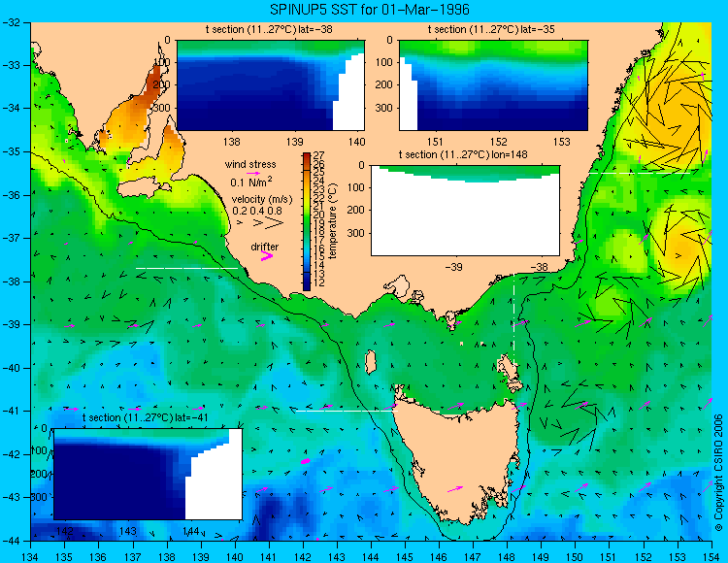Viewport: 728px width, 563px height.
Task: Click the -44 latitude axis label
Action: tap(11, 541)
